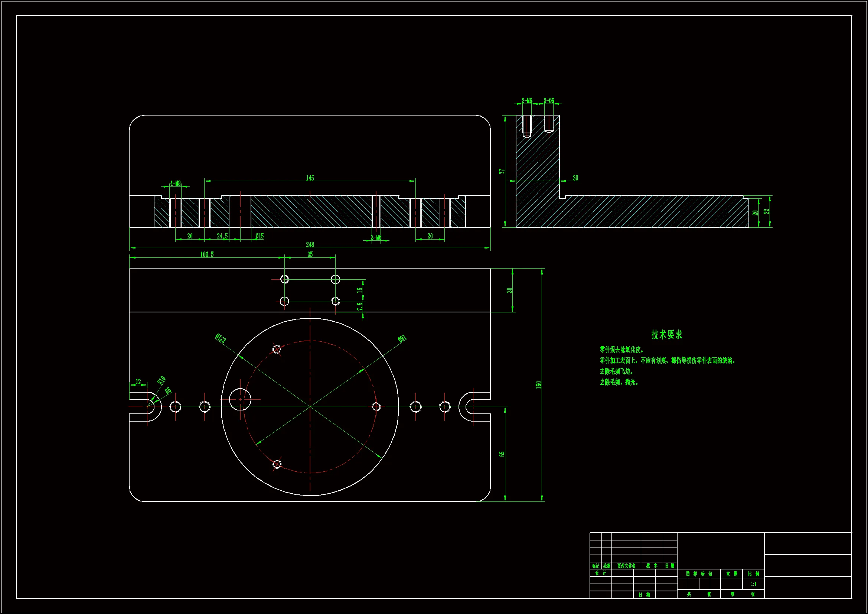The image size is (868, 614).
Task: Click the 77 height dimension text
Action: (502, 171)
